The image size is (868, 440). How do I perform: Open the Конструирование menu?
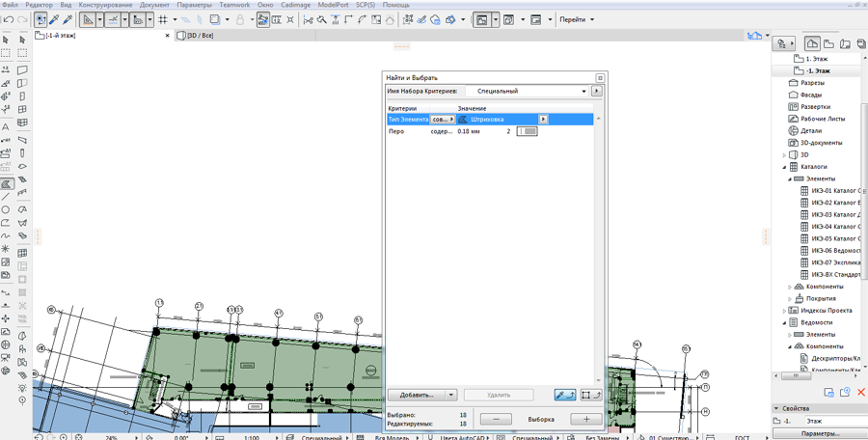(x=106, y=5)
